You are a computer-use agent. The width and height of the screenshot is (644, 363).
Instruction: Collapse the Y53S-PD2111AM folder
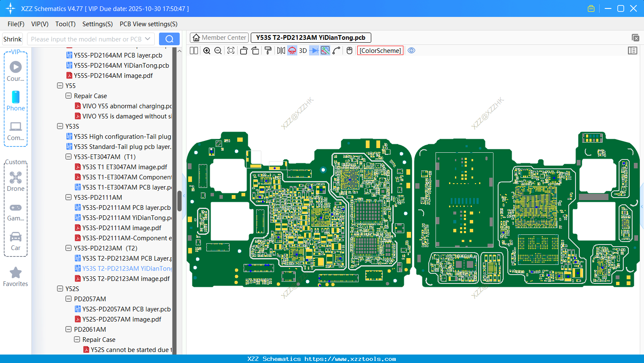(69, 198)
